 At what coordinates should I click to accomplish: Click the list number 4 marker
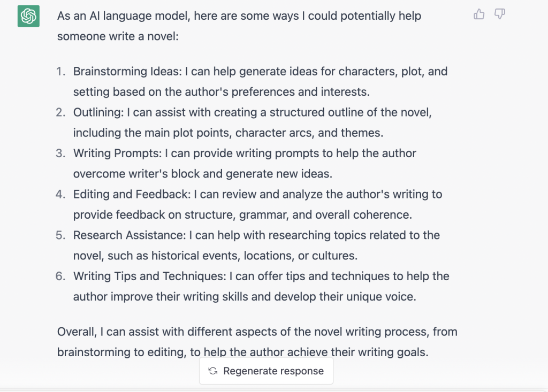pyautogui.click(x=60, y=194)
